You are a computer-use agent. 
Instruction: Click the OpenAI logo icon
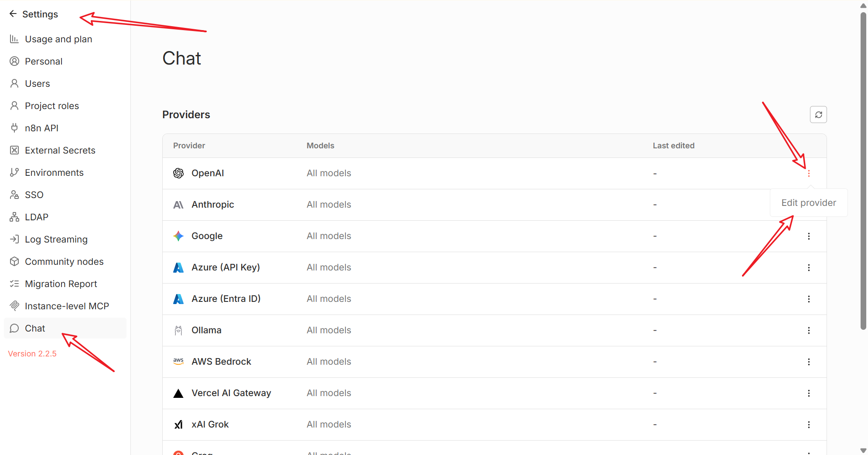pyautogui.click(x=178, y=173)
